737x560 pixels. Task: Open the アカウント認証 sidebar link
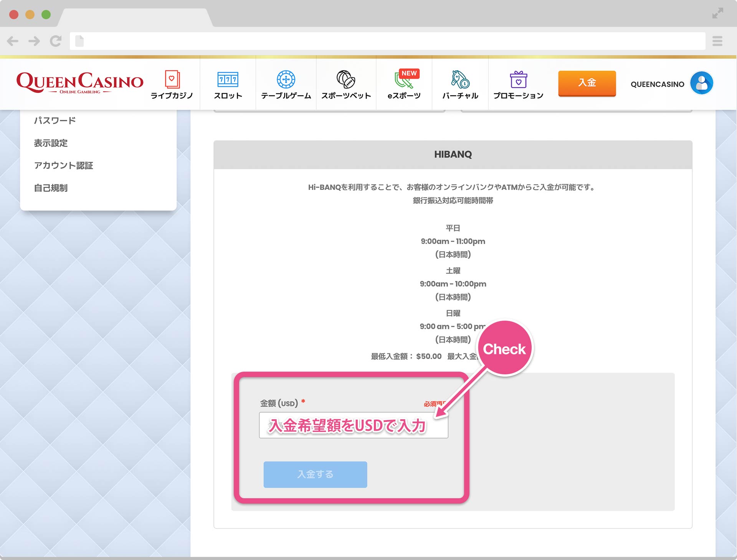64,165
